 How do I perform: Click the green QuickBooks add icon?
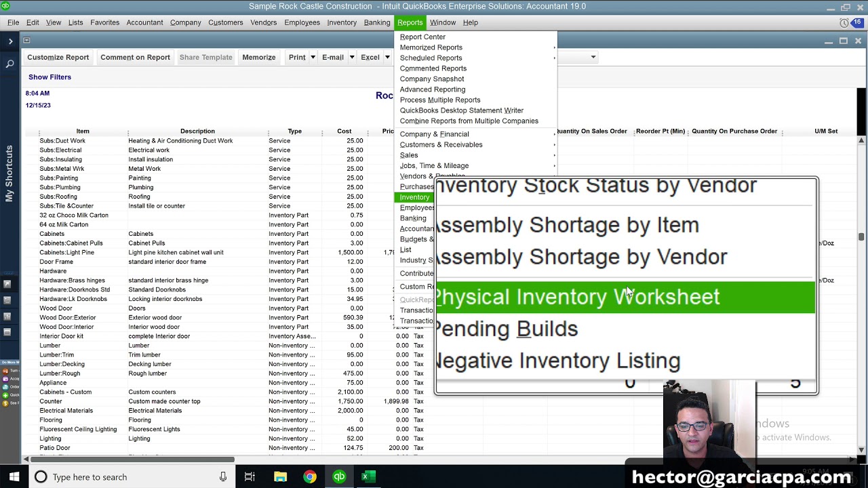[x=5, y=395]
